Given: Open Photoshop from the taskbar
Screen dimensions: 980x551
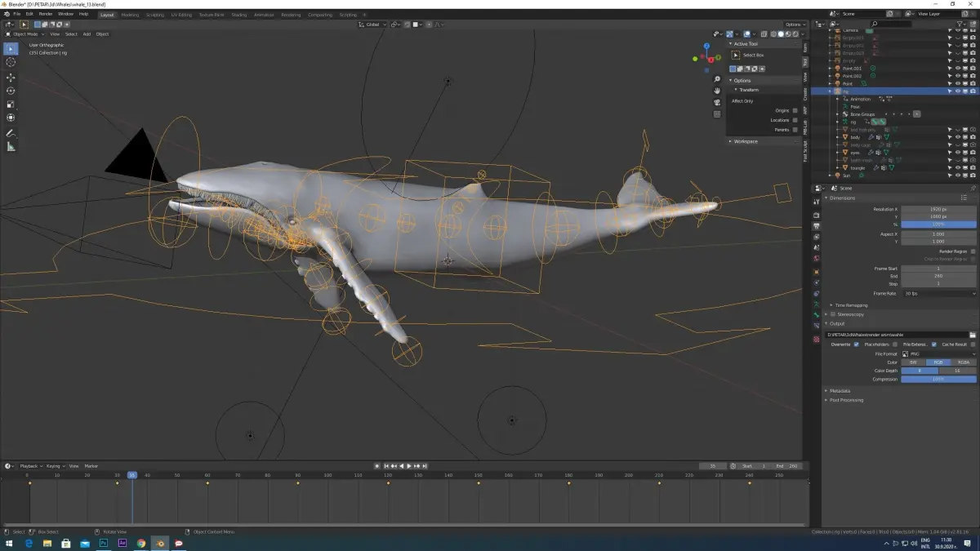Looking at the screenshot, I should 104,543.
